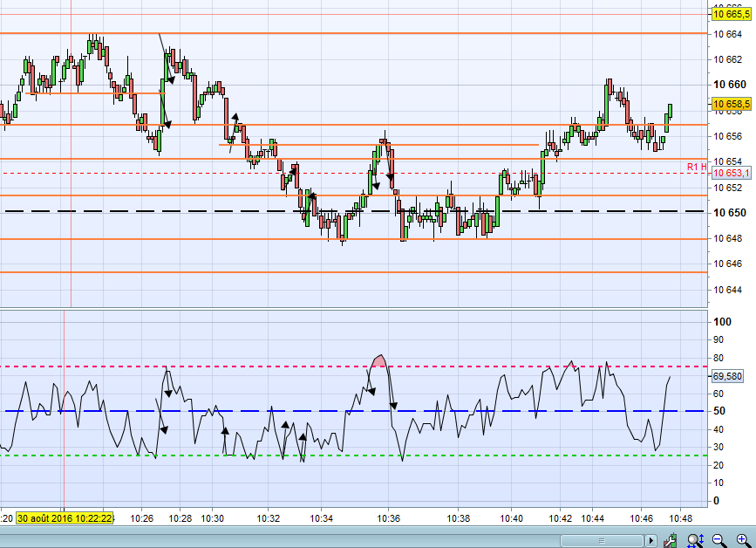Image resolution: width=756 pixels, height=548 pixels.
Task: Click the 10:42 time axis label
Action: click(561, 518)
